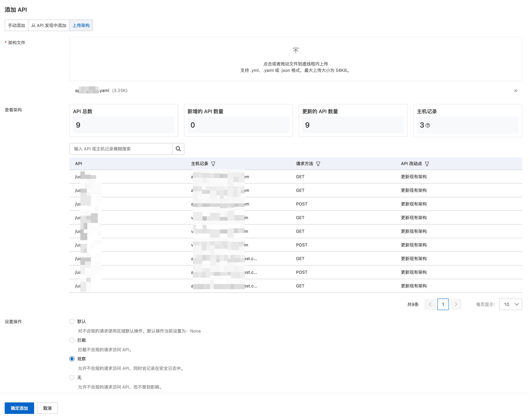Select the 拦截 action radio button
The width and height of the screenshot is (529, 420).
point(72,340)
